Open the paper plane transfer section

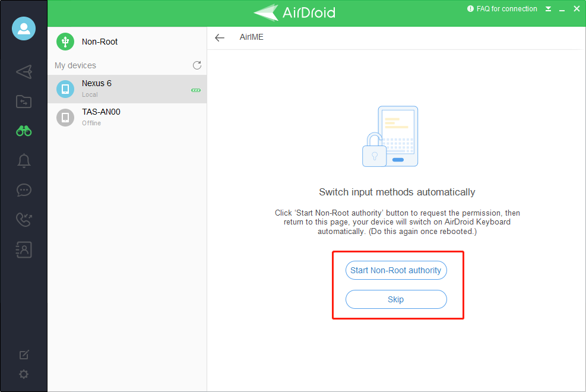pyautogui.click(x=24, y=72)
